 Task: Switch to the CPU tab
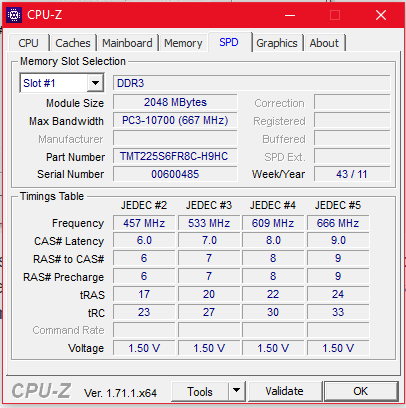(29, 43)
